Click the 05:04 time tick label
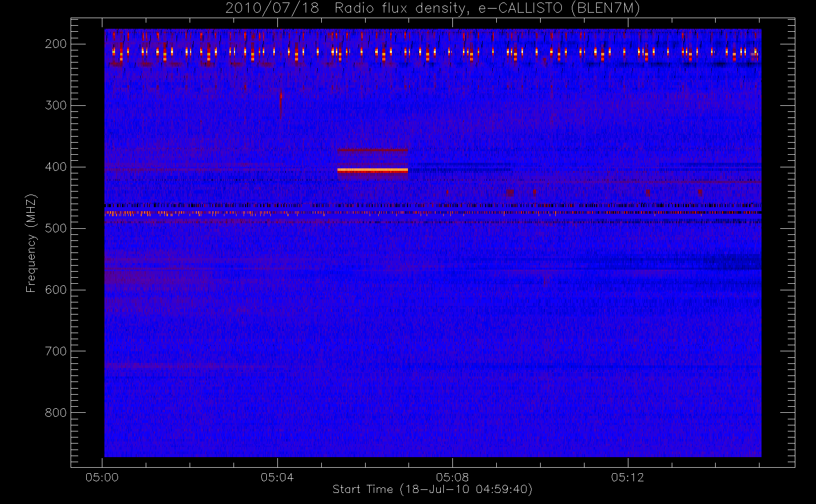This screenshot has width=816, height=504. click(x=277, y=477)
